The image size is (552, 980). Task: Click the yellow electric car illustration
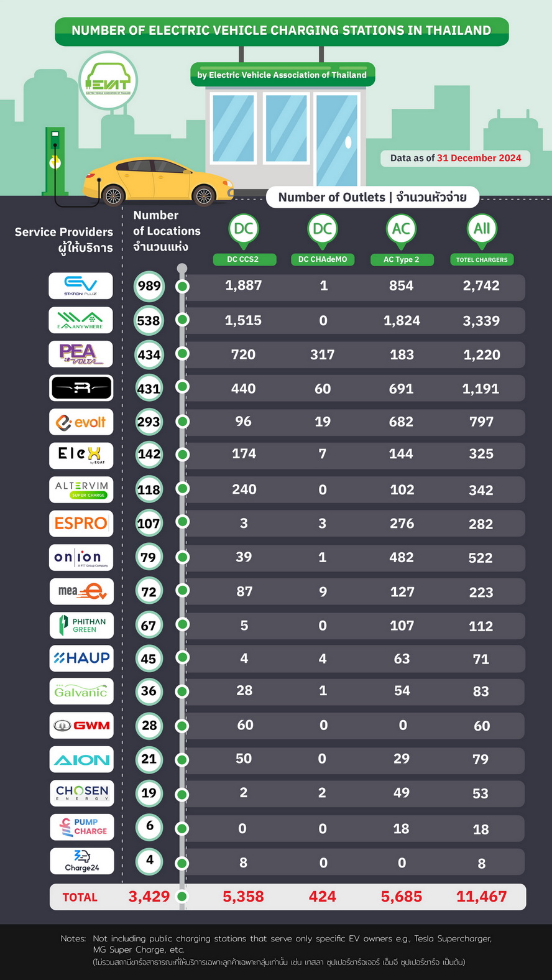tap(159, 181)
